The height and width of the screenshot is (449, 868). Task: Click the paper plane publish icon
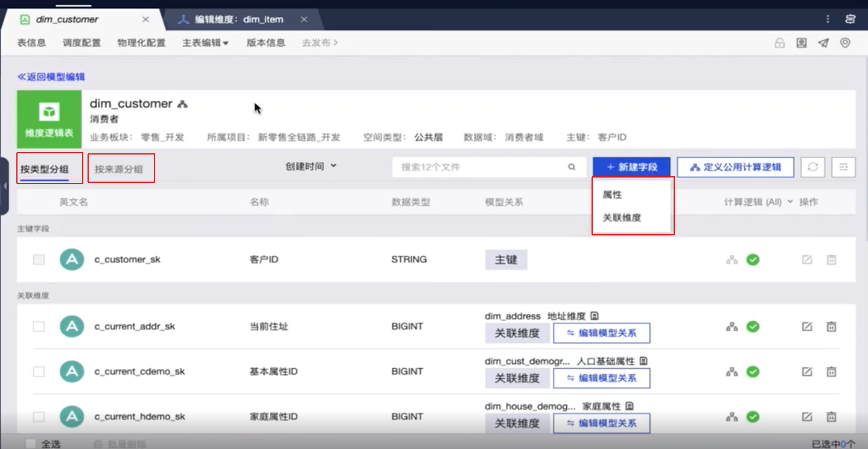pyautogui.click(x=823, y=43)
